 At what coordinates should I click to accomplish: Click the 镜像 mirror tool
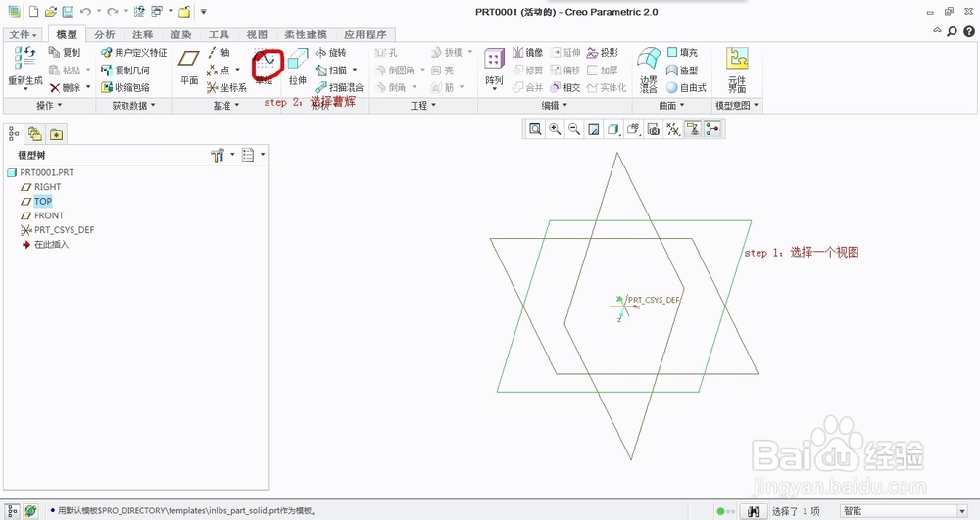coord(527,53)
